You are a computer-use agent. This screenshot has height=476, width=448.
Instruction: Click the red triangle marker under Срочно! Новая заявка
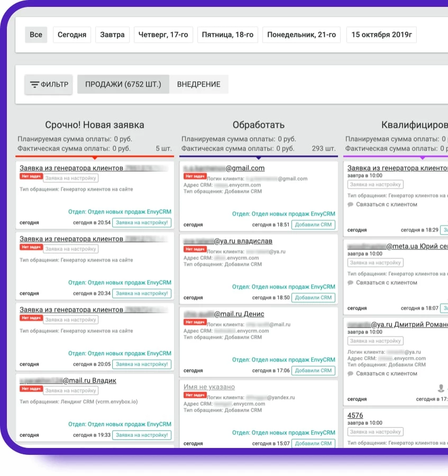(x=95, y=157)
